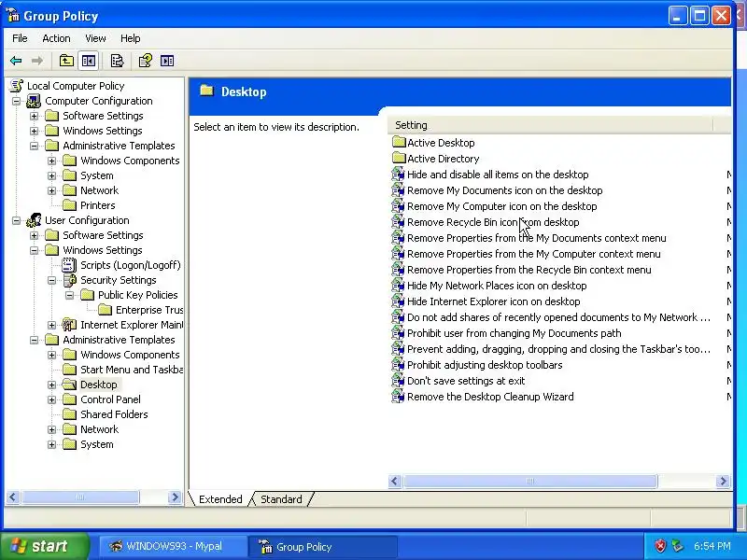Image resolution: width=747 pixels, height=560 pixels.
Task: Expand the Control Panel node
Action: pos(51,399)
